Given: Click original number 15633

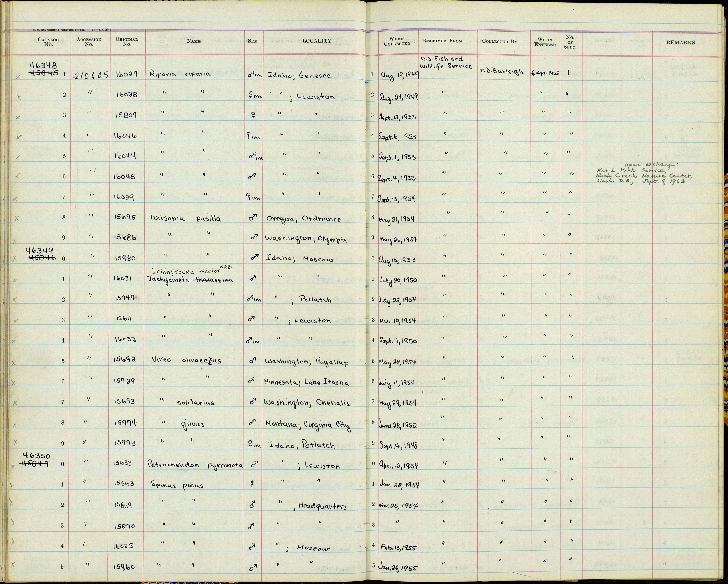Looking at the screenshot, I should coord(123,463).
